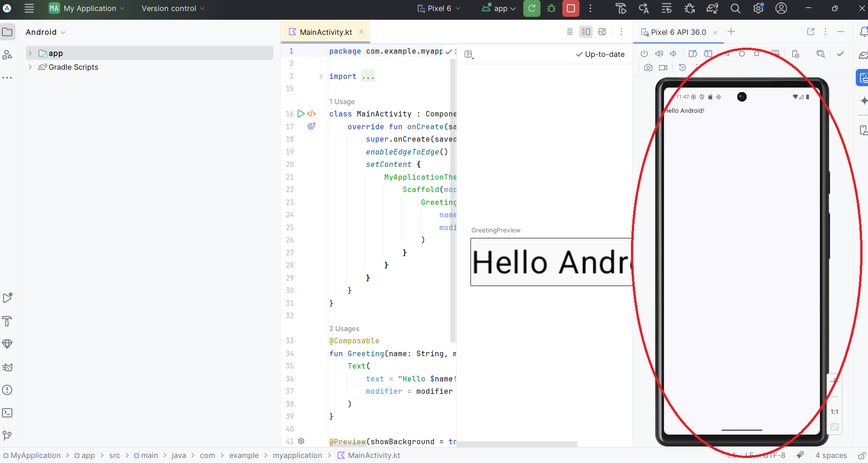868x463 pixels.
Task: Open the Terminal tool window
Action: pos(7,413)
